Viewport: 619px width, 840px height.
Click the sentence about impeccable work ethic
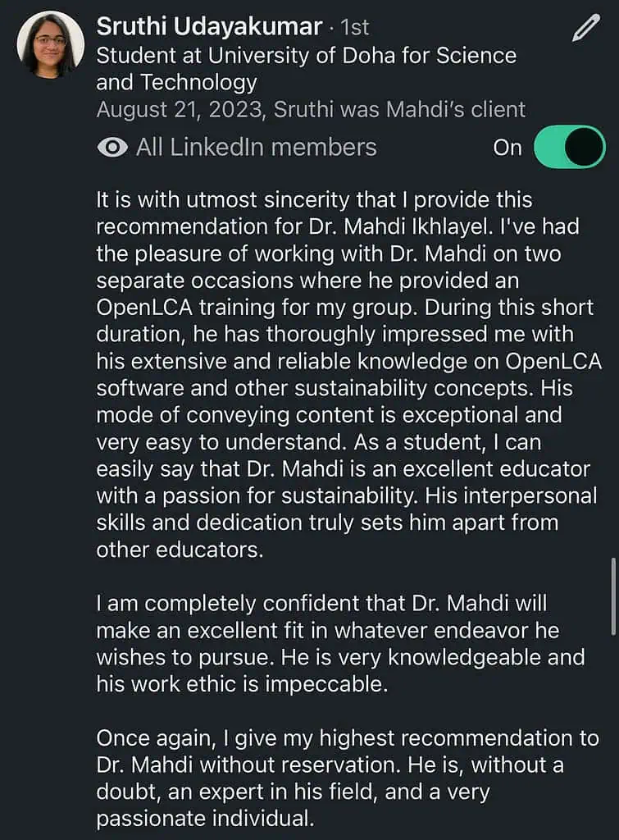[241, 684]
